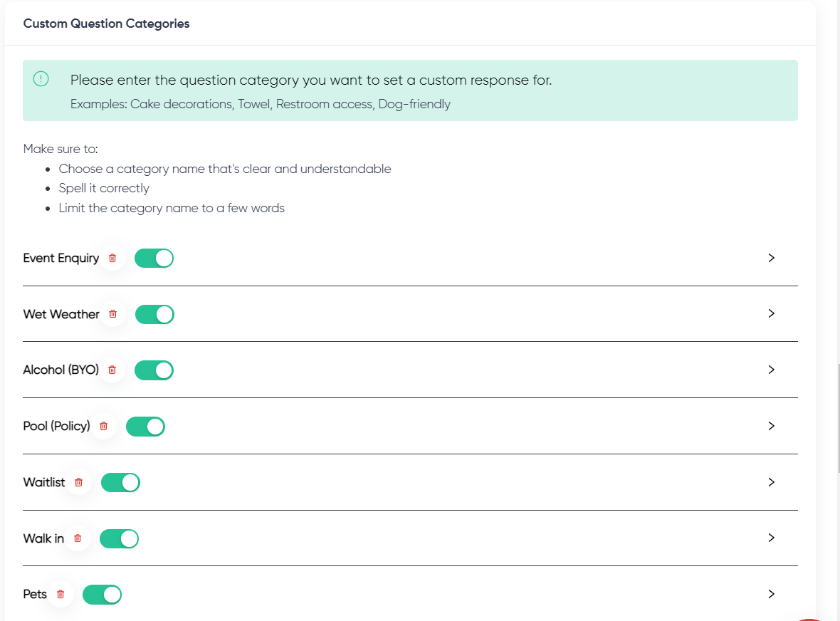Remove the Pool (Policy) category
Screen dimensions: 840x621
(103, 426)
